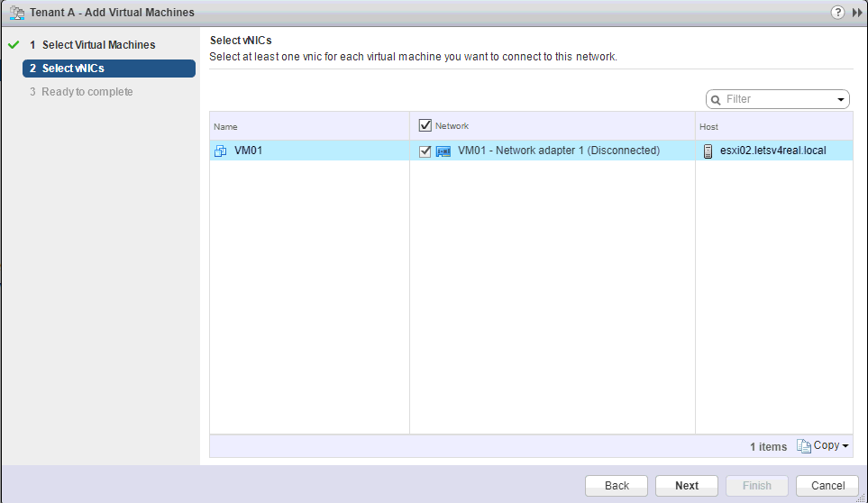
Task: Uncheck VM01 Network adapter 1 checkbox
Action: pyautogui.click(x=425, y=151)
